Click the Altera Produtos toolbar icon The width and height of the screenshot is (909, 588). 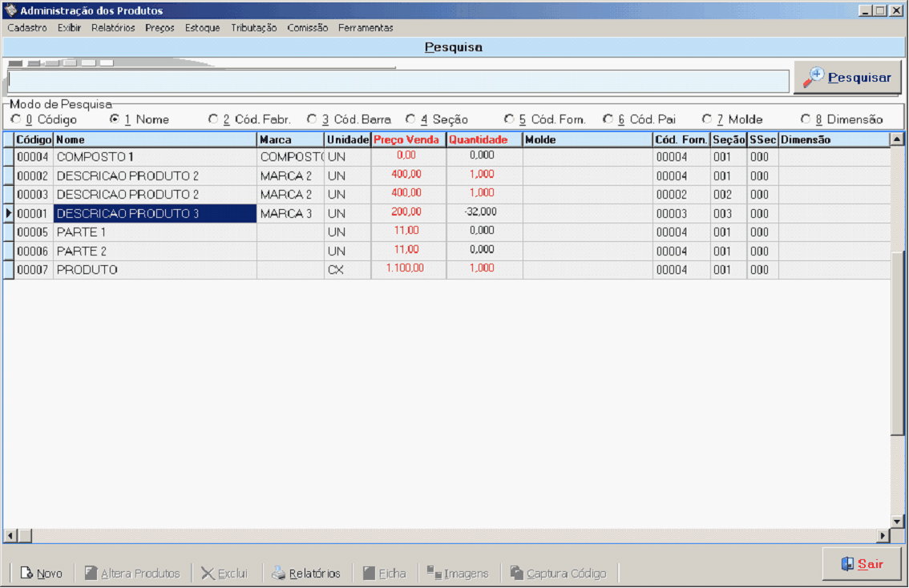click(x=91, y=574)
